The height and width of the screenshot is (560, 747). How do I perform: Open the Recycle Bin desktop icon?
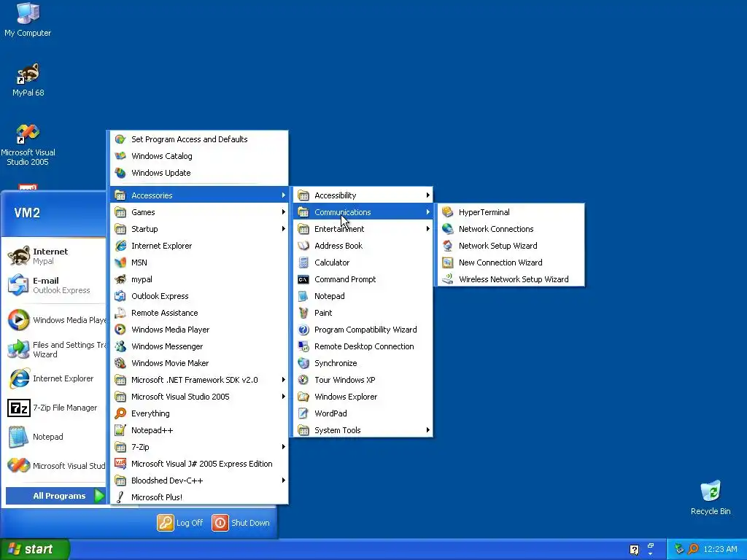coord(711,498)
